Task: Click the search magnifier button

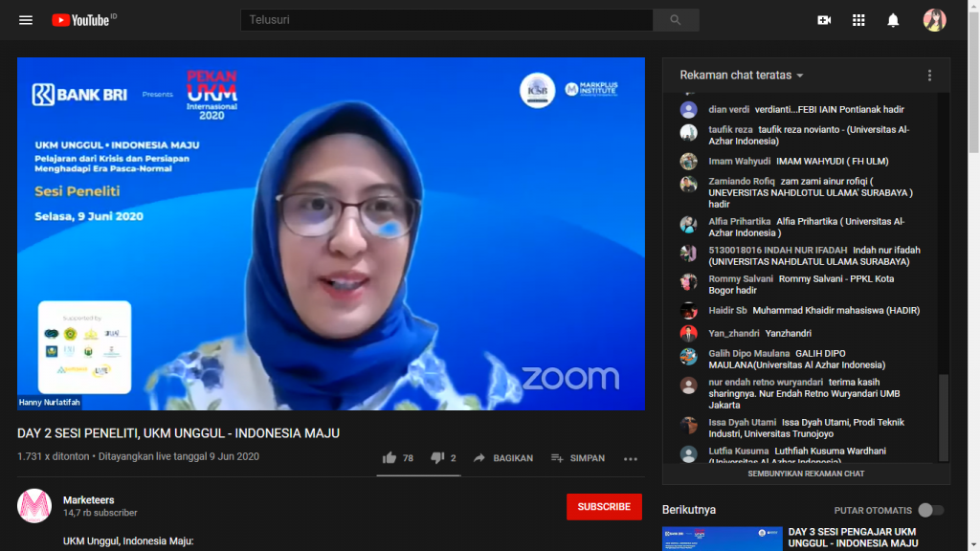Action: pyautogui.click(x=676, y=20)
